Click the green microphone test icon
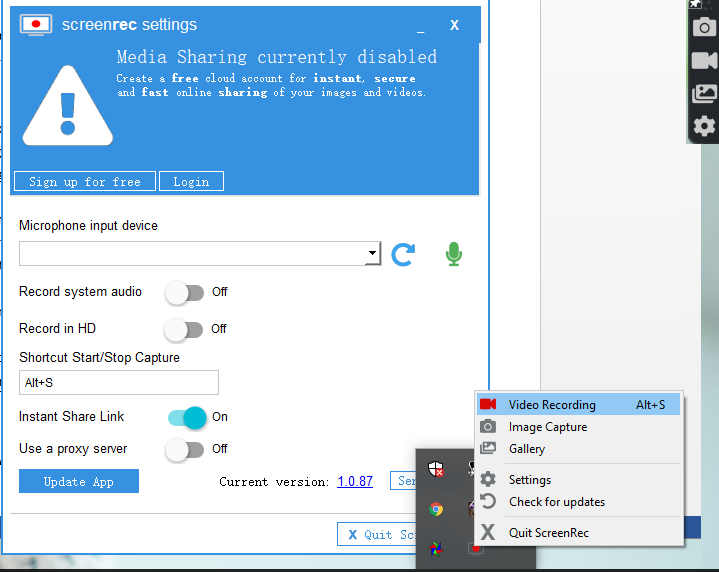The height and width of the screenshot is (572, 719). pyautogui.click(x=454, y=254)
